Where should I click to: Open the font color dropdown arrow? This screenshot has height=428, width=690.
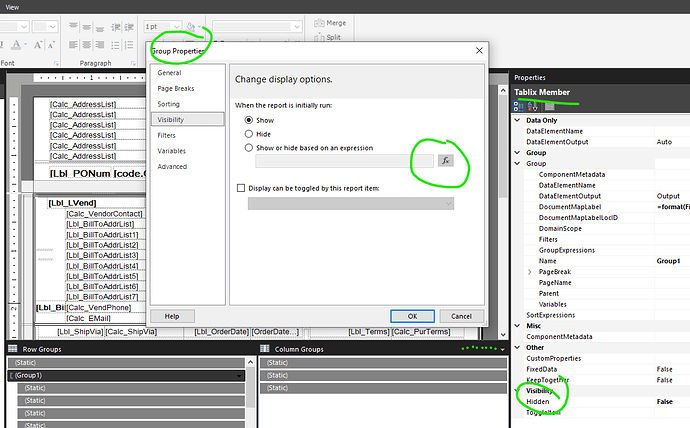click(x=25, y=44)
